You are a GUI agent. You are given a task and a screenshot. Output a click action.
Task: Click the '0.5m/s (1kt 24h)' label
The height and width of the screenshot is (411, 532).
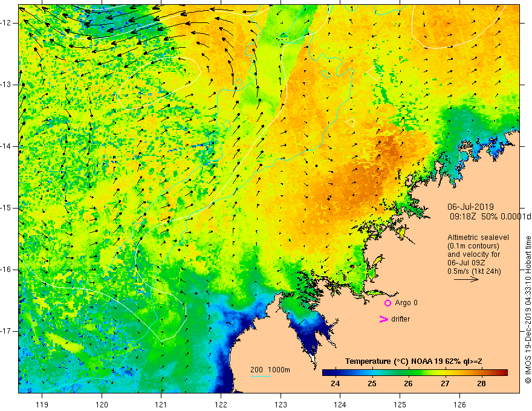[x=474, y=271]
